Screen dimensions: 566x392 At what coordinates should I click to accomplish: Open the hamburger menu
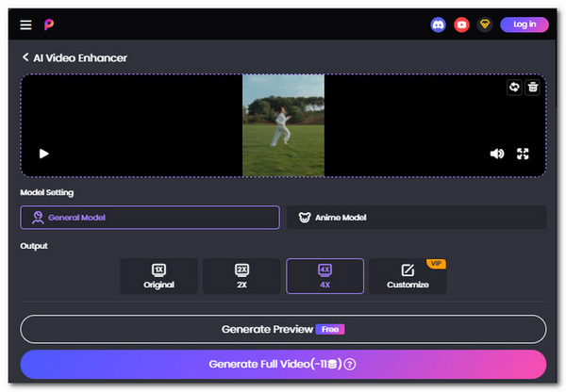click(x=25, y=24)
